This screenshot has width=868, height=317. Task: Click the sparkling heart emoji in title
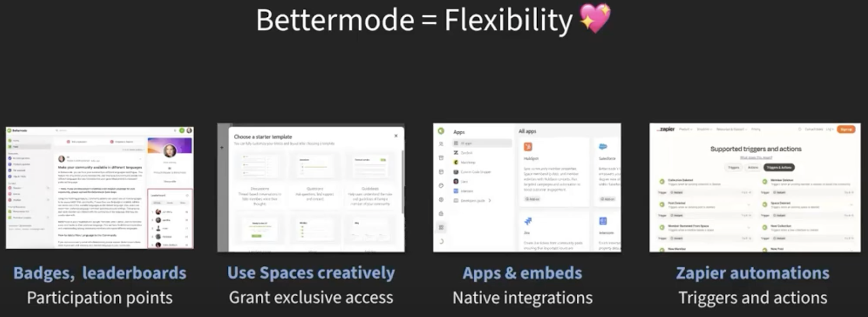pos(595,18)
